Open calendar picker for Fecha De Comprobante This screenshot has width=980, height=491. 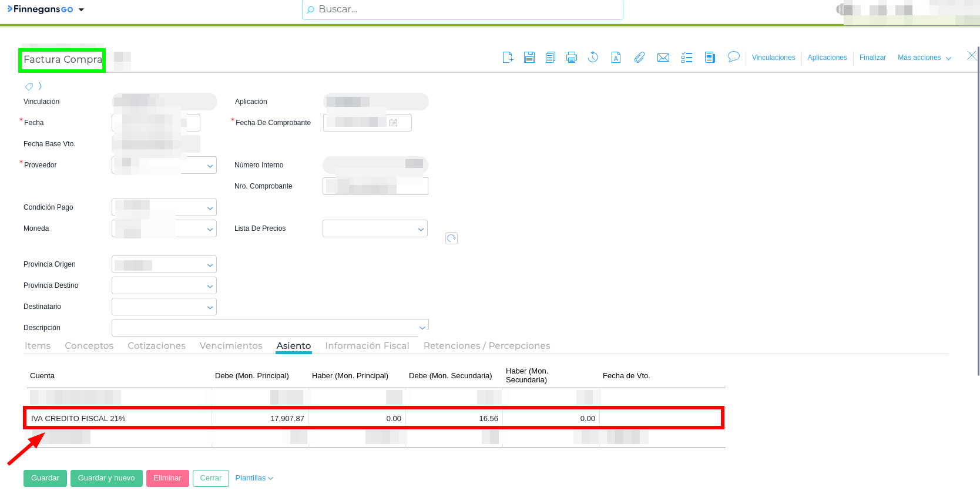394,123
